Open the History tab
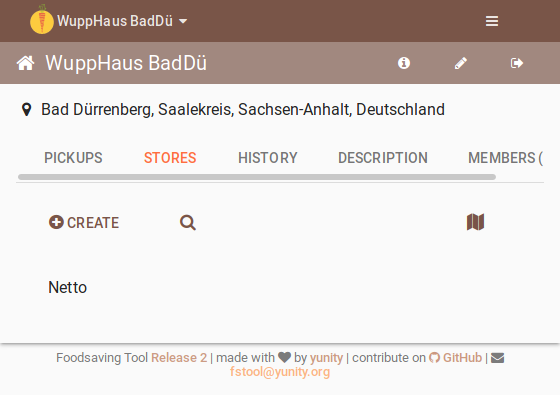 [x=268, y=158]
